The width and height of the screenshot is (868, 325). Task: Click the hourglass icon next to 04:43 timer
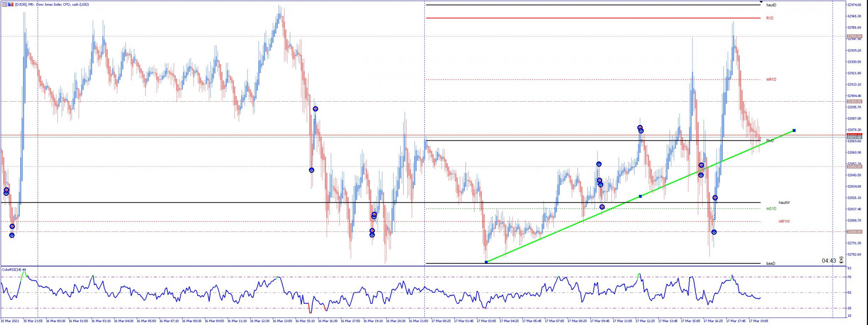pyautogui.click(x=841, y=260)
